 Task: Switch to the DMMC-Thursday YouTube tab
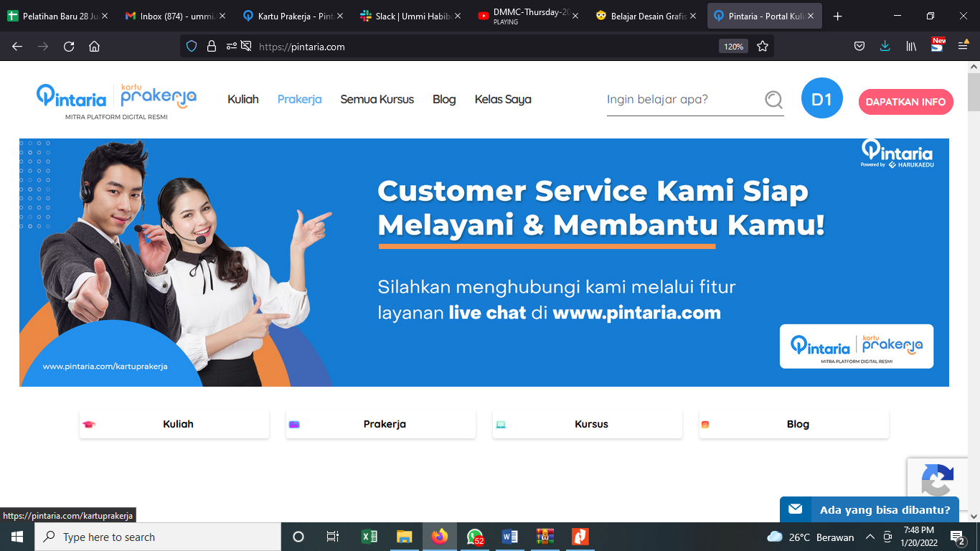click(528, 16)
